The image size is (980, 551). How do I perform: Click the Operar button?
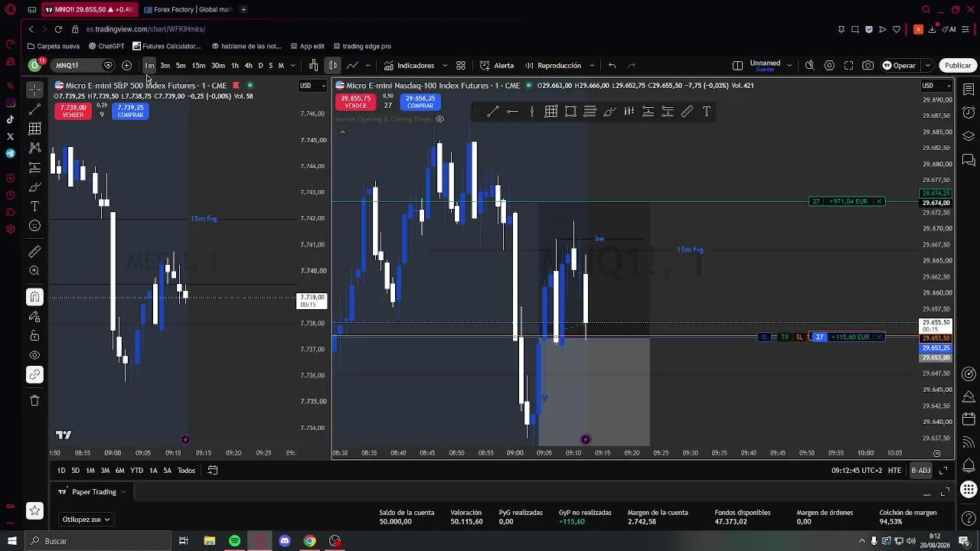[x=900, y=66]
